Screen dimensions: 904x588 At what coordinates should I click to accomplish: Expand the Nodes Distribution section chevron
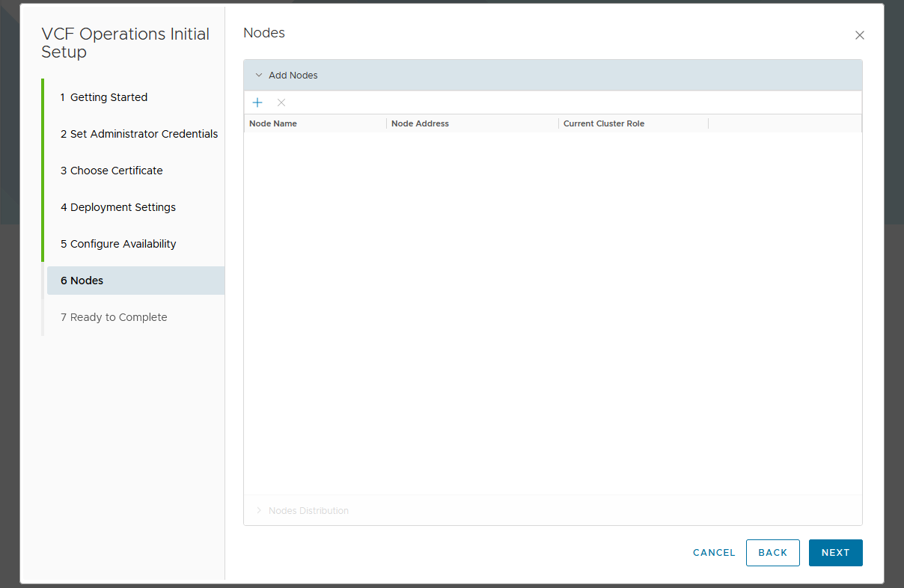click(259, 511)
